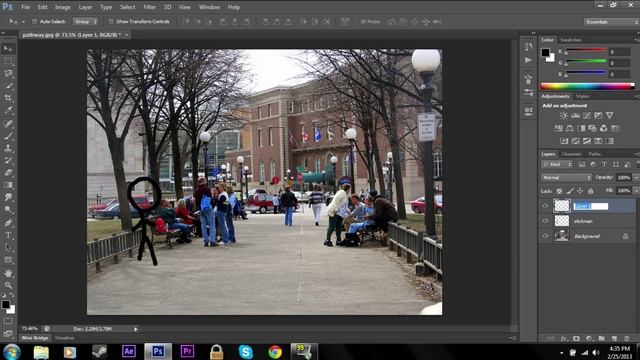
Task: Hide the Layer 1 layer via its eye icon
Action: pyautogui.click(x=546, y=206)
